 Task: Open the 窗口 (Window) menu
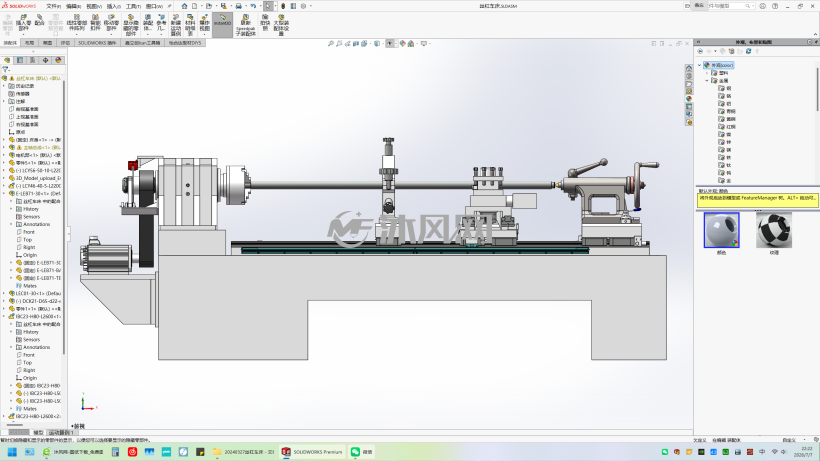pyautogui.click(x=154, y=6)
